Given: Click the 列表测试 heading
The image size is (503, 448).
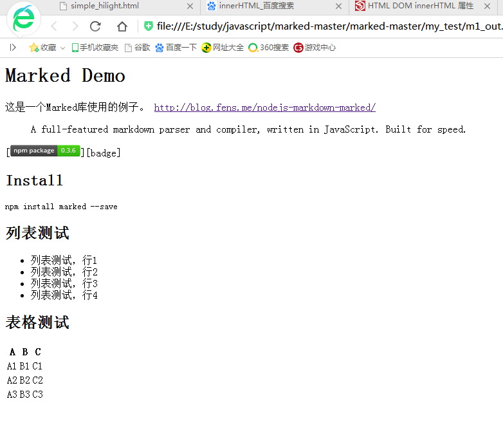Looking at the screenshot, I should click(37, 232).
